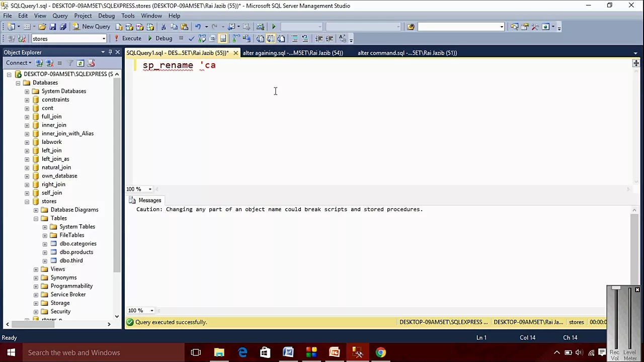Viewport: 644px width, 362px height.
Task: Click the Activity Monitor icon
Action: point(260,27)
